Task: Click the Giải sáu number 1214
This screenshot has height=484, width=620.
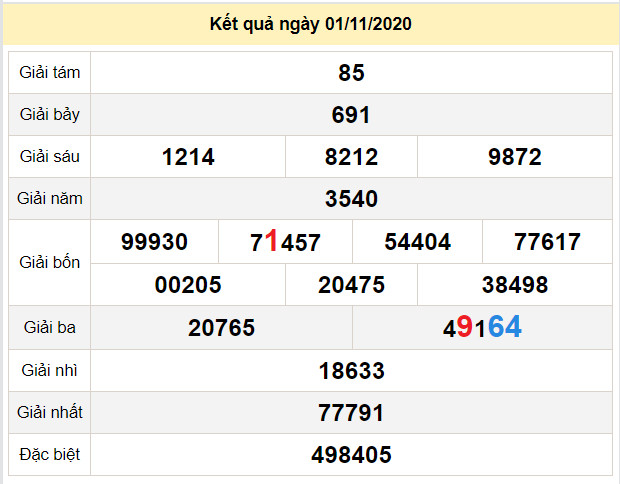Action: (188, 157)
